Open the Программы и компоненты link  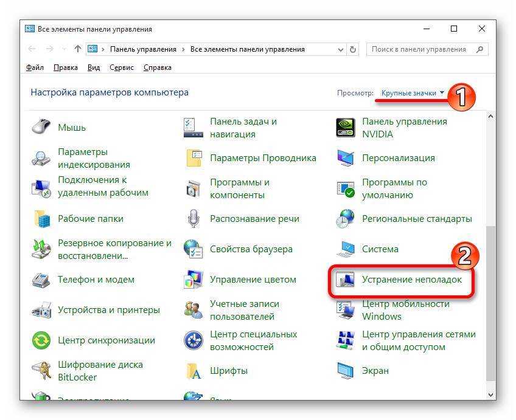click(x=240, y=188)
